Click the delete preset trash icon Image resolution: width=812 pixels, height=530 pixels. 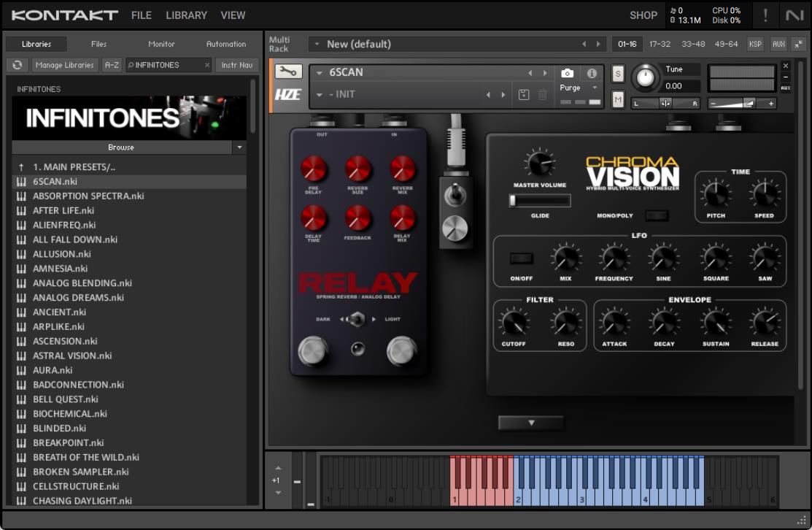tap(543, 95)
